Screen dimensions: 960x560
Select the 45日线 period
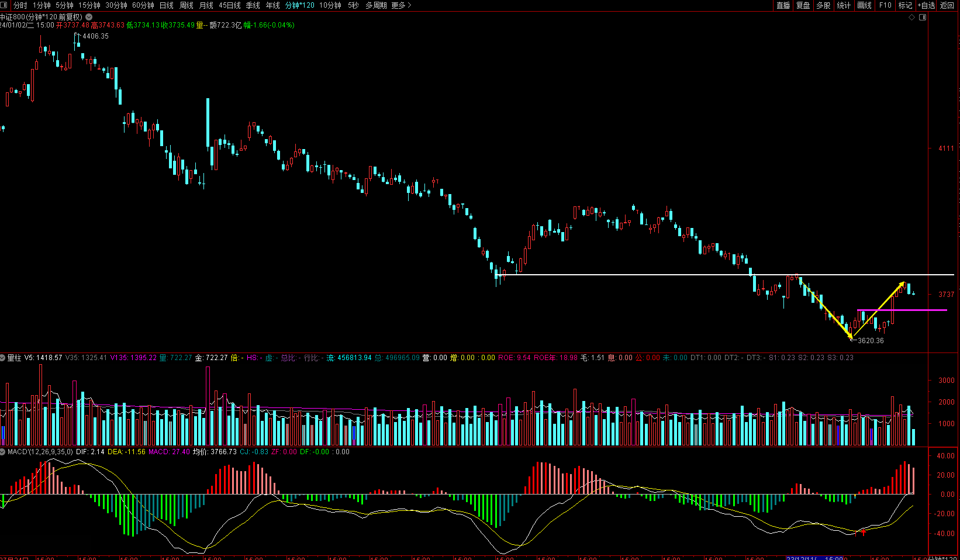[230, 5]
